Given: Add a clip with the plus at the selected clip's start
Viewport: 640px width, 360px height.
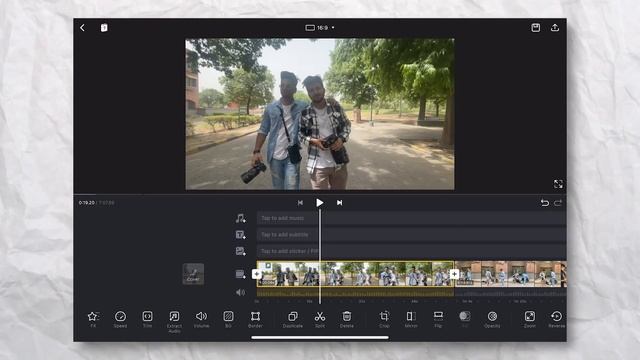Looking at the screenshot, I should (257, 274).
